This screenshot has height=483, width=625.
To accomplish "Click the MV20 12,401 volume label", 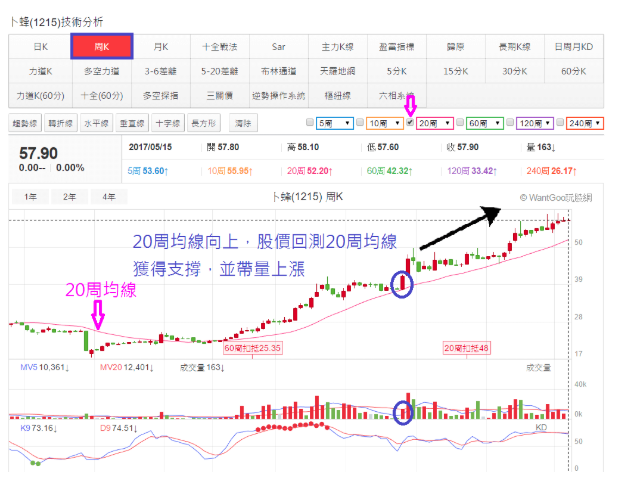I will coord(126,367).
